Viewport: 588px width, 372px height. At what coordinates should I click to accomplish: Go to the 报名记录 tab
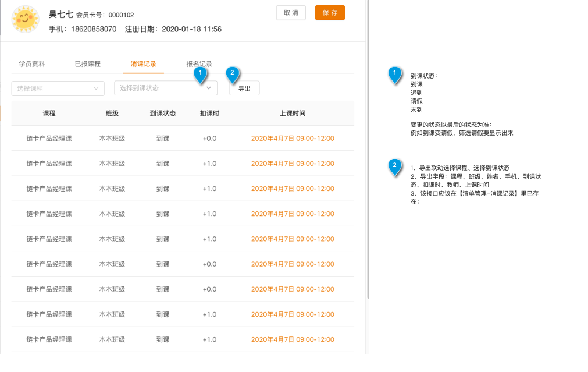click(x=199, y=64)
